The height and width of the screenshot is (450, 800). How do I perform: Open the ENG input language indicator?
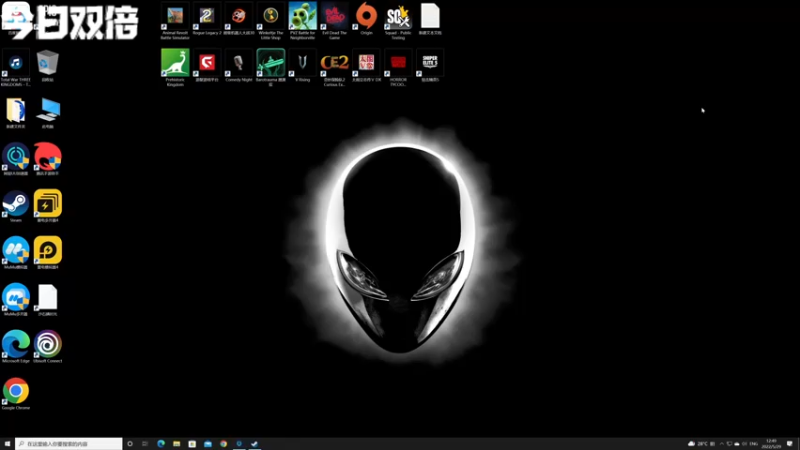(x=754, y=444)
